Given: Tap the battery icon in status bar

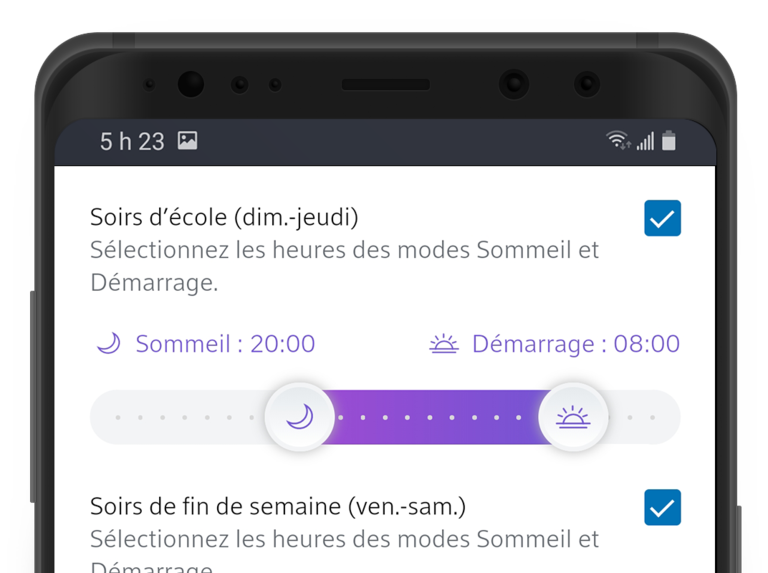Looking at the screenshot, I should (x=669, y=141).
